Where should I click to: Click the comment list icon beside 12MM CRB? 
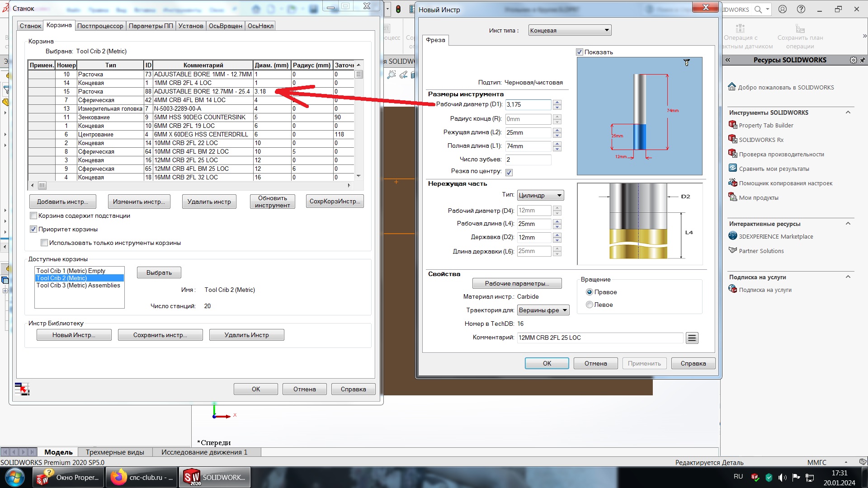[x=692, y=338]
